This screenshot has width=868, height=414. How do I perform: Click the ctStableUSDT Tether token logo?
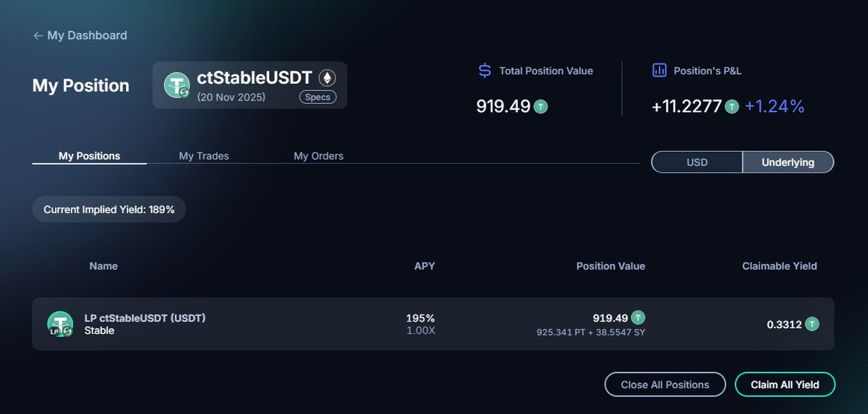(x=176, y=85)
